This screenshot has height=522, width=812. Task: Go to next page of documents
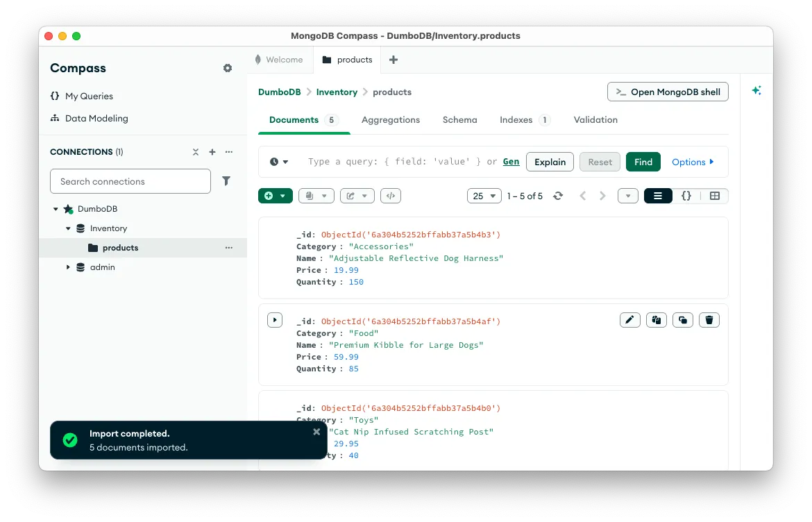pos(602,196)
